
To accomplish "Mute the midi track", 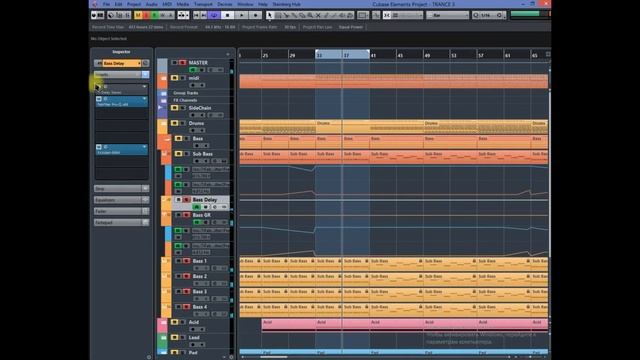I will pyautogui.click(x=175, y=78).
